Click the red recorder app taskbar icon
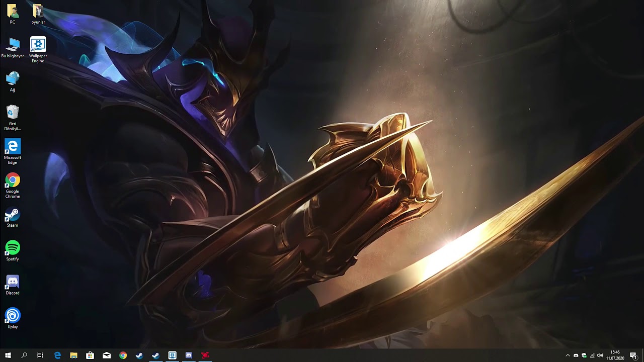Viewport: 644px width, 362px height. [205, 355]
